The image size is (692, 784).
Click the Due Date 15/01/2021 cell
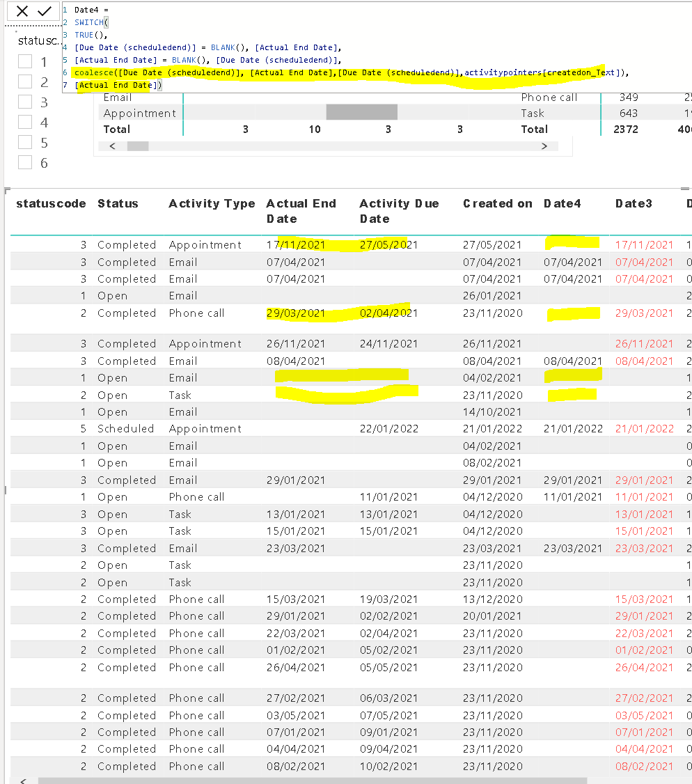(x=389, y=531)
